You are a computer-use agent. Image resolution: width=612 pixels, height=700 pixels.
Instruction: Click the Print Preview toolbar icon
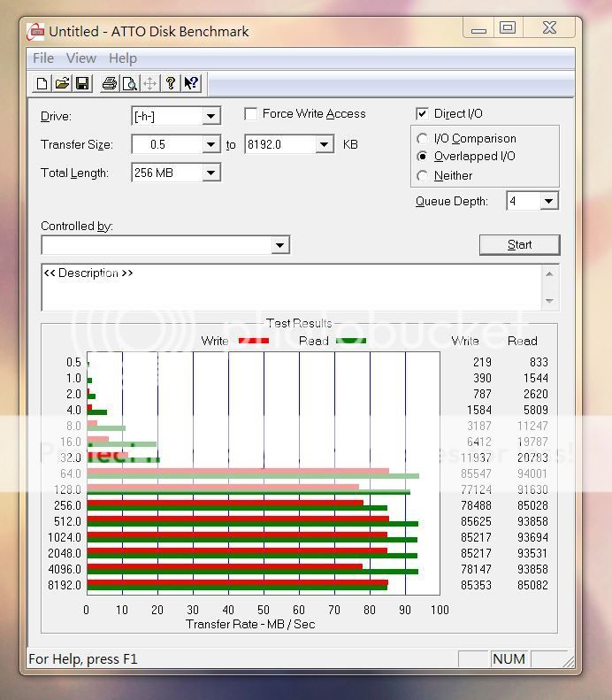point(130,83)
